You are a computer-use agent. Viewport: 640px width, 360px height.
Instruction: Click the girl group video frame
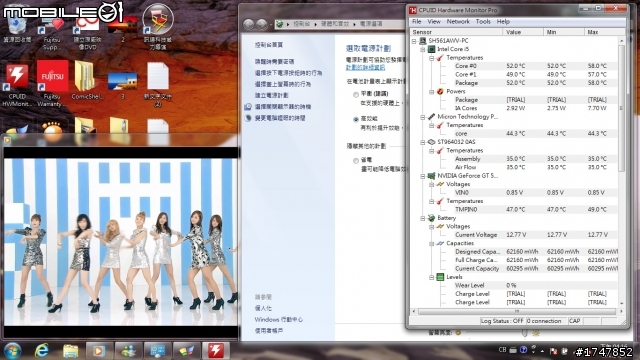tap(121, 242)
